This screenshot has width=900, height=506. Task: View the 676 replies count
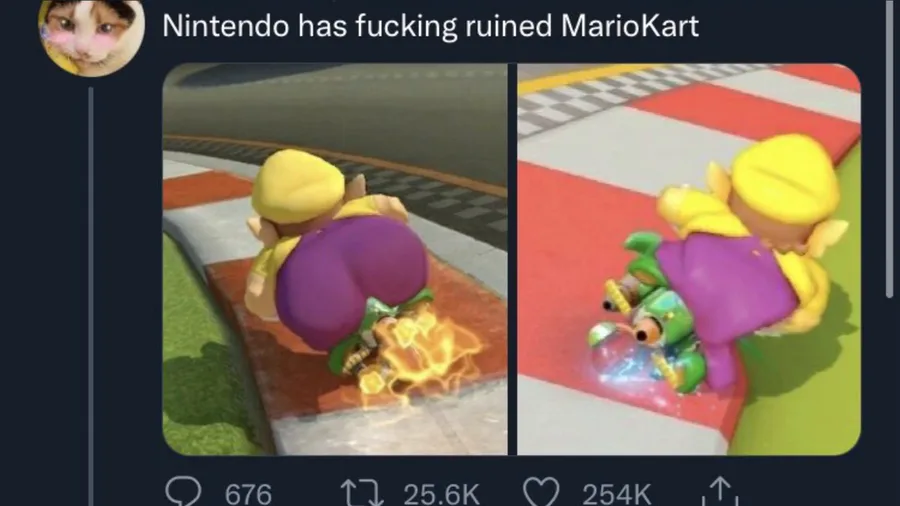pos(248,494)
